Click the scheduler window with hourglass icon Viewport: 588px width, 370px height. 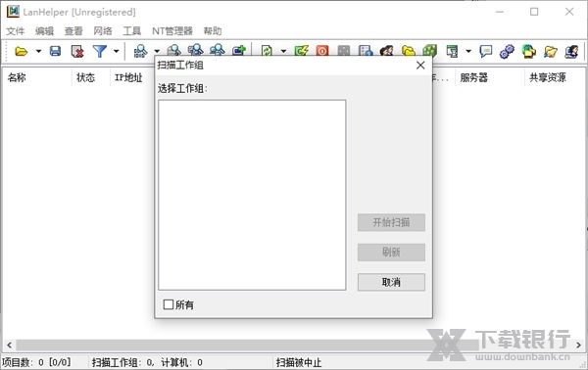coord(452,51)
